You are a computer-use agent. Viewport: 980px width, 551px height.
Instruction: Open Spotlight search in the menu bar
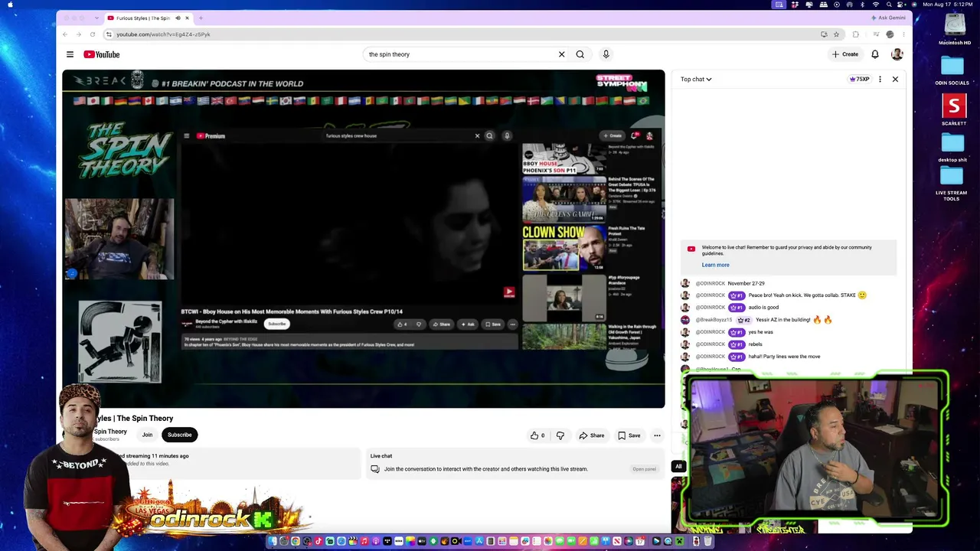888,5
